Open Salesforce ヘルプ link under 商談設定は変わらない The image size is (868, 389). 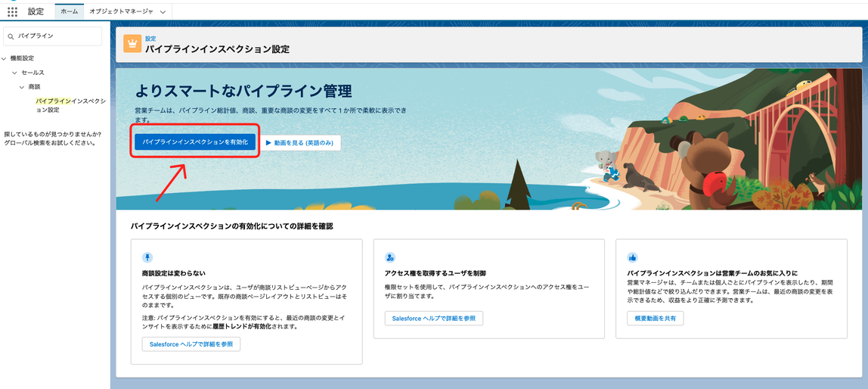(191, 344)
